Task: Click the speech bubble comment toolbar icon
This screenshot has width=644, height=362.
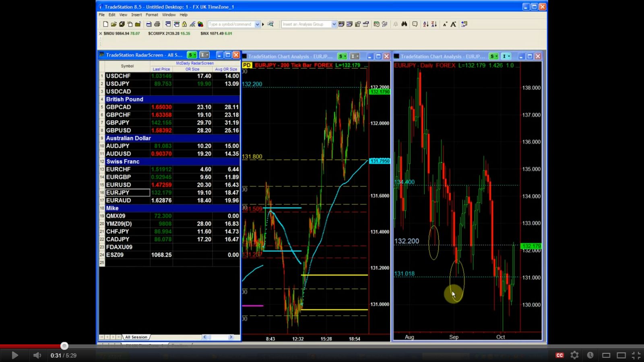Action: click(x=415, y=24)
